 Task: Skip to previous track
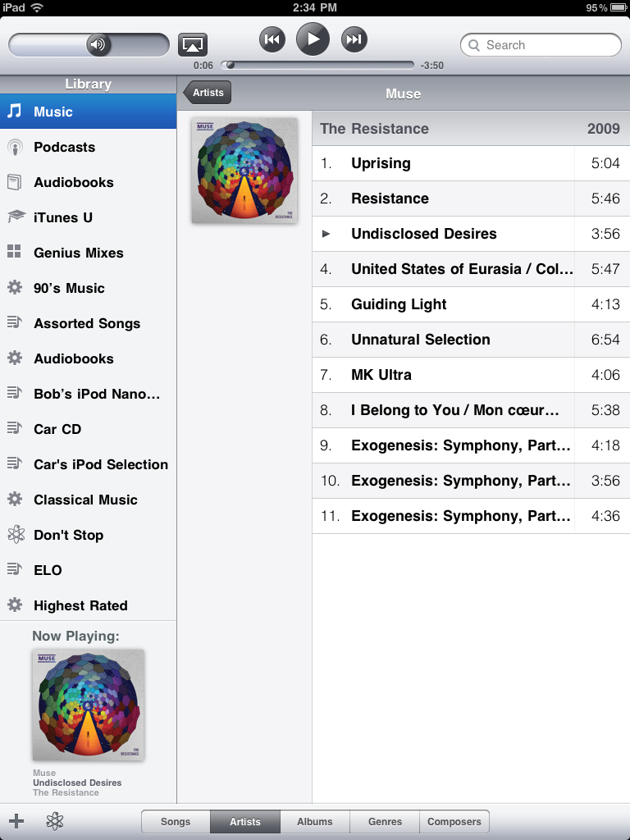tap(272, 39)
